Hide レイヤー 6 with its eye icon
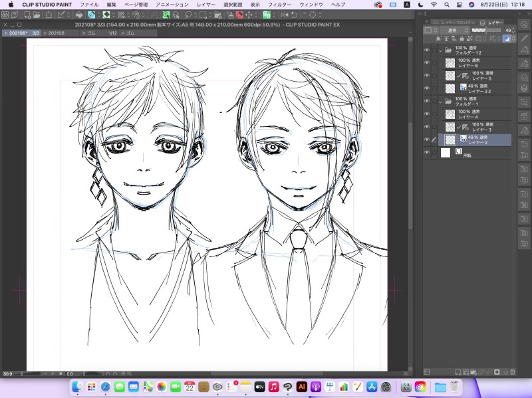The image size is (532, 398). 427,62
